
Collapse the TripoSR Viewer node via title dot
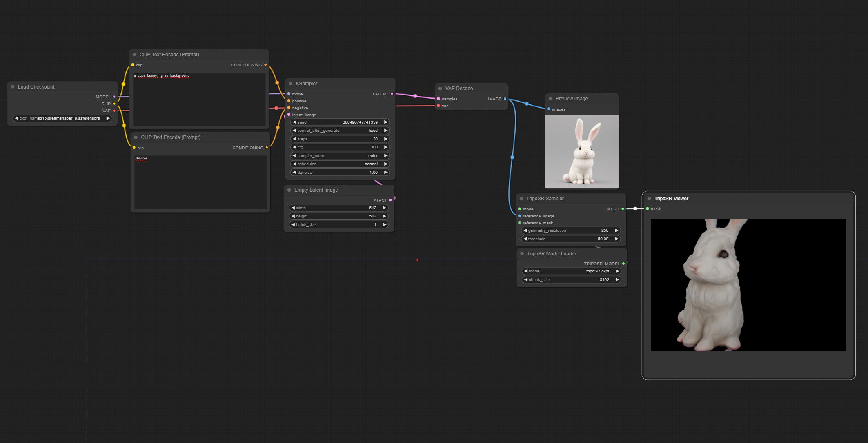tap(649, 199)
